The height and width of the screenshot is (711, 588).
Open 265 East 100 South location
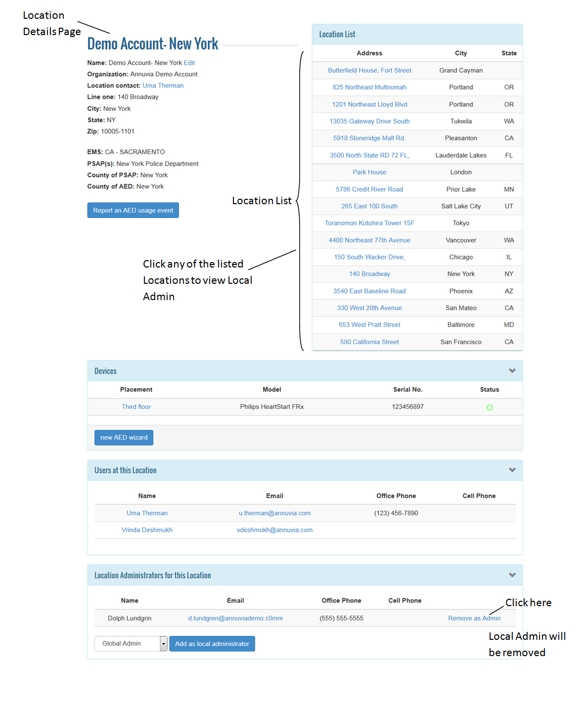[x=369, y=206]
